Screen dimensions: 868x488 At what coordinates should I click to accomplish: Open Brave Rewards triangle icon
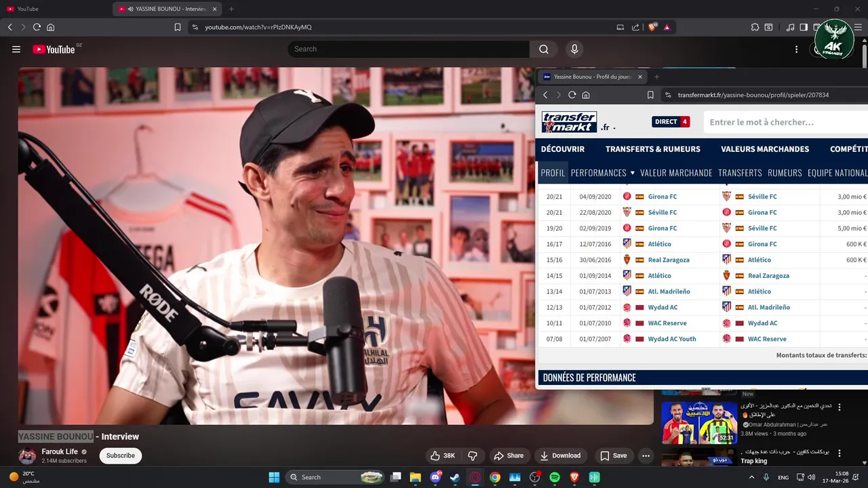coord(667,27)
